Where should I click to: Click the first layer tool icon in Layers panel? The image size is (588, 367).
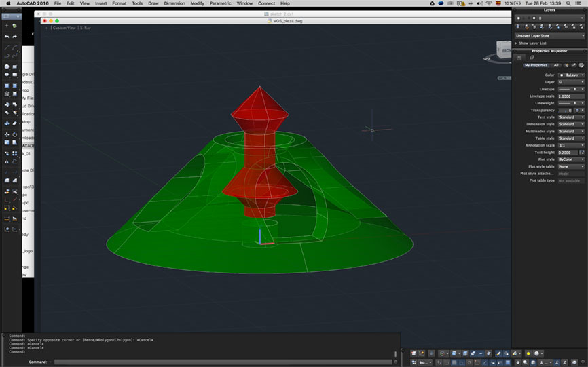518,26
